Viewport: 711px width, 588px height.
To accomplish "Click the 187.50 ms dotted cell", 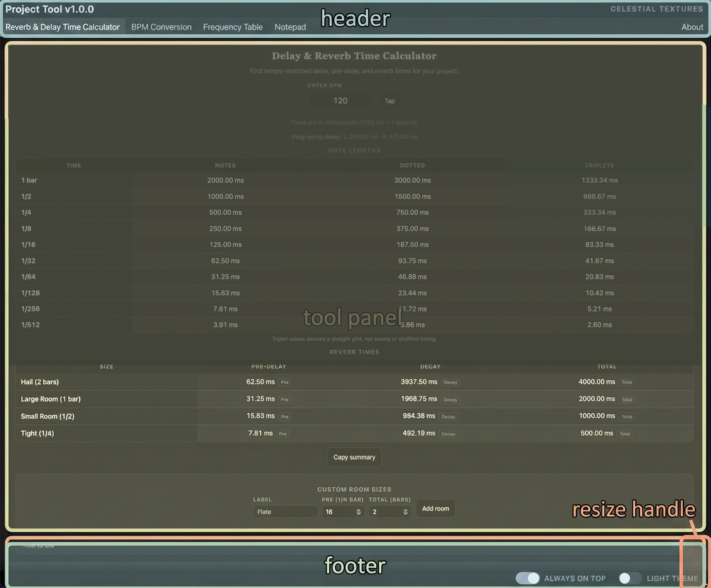I will [412, 245].
